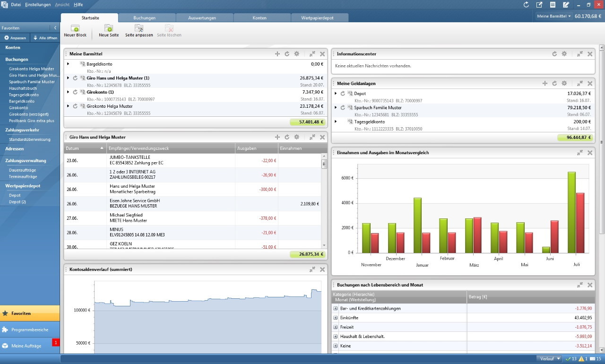Open the Meine Barmittel dropdown at top right

(553, 16)
